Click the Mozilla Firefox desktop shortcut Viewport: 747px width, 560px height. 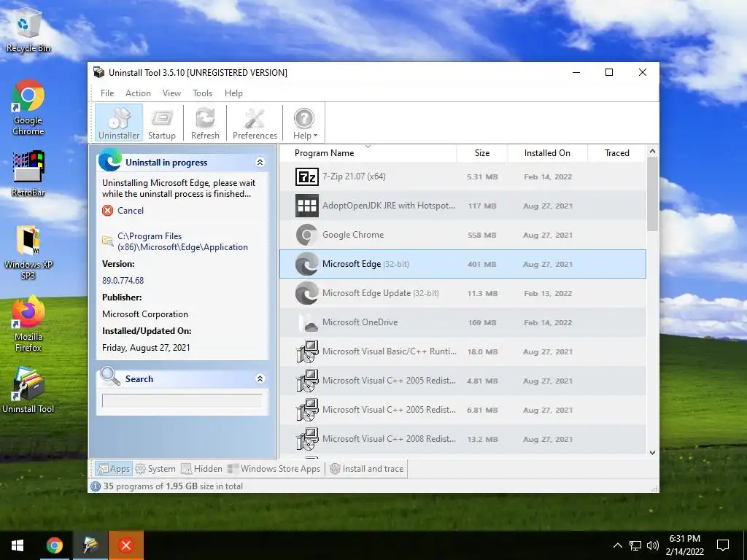tap(28, 324)
